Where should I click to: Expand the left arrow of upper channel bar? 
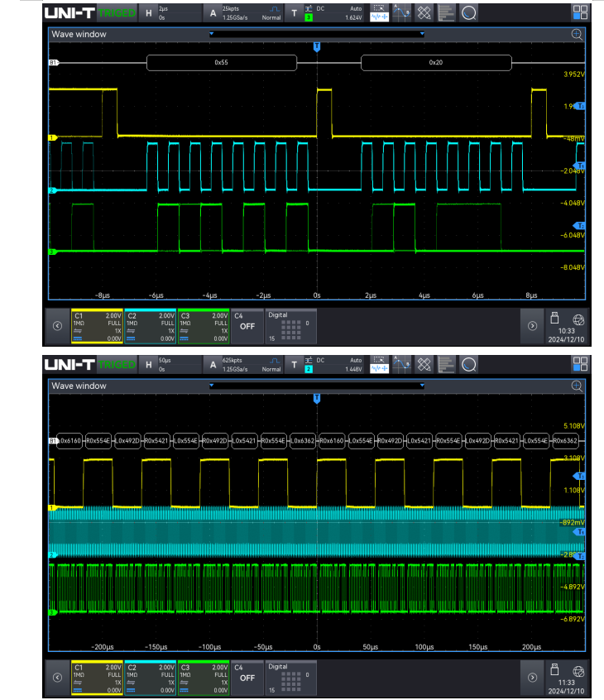[57, 326]
